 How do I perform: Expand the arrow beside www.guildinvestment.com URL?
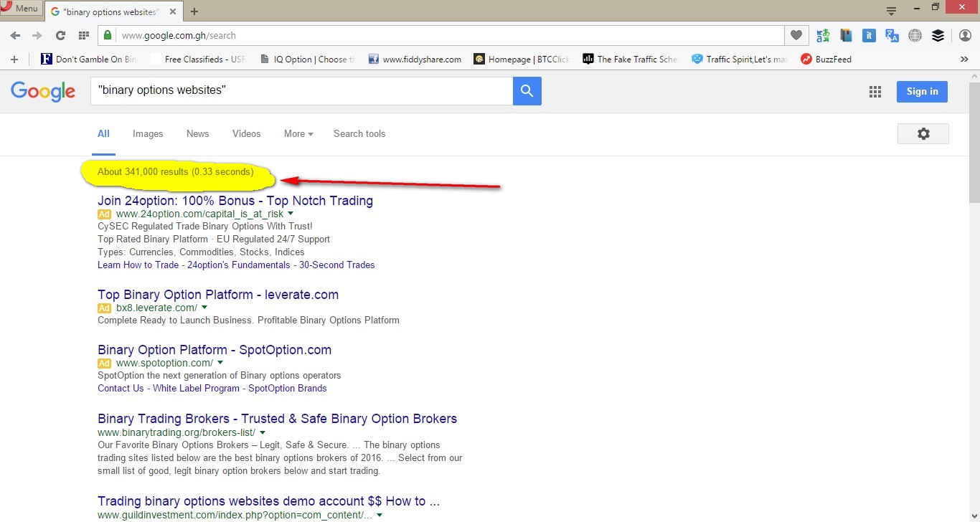(x=380, y=515)
